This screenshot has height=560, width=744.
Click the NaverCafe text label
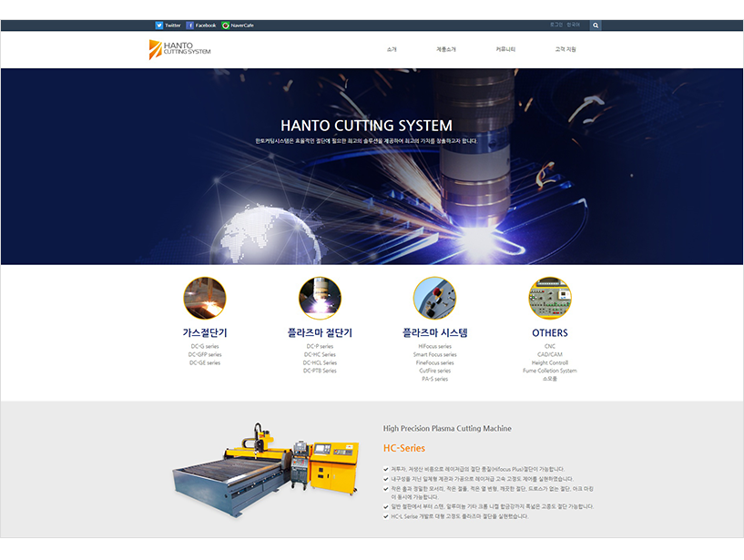[242, 25]
